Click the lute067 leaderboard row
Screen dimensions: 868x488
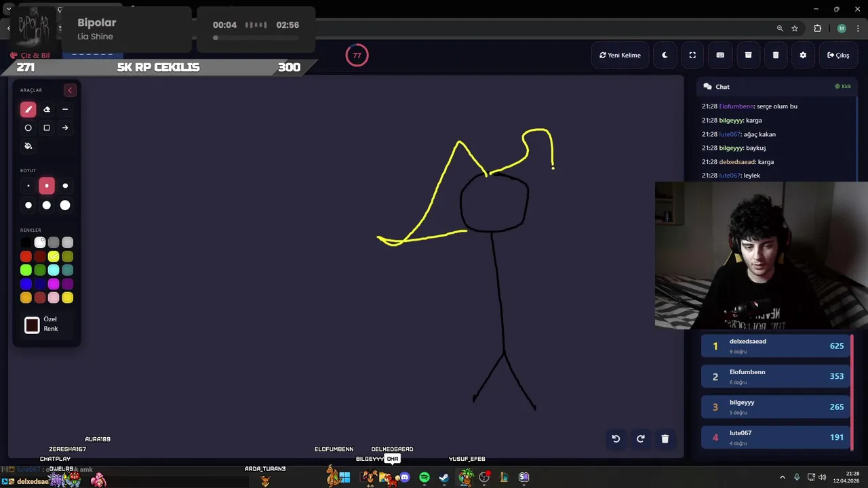[776, 437]
